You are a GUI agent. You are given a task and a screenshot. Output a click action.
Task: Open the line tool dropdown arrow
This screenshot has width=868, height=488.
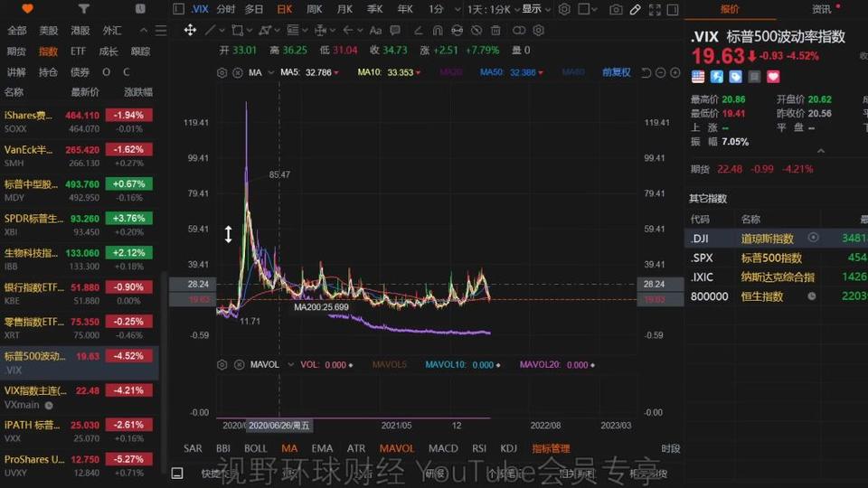[222, 31]
